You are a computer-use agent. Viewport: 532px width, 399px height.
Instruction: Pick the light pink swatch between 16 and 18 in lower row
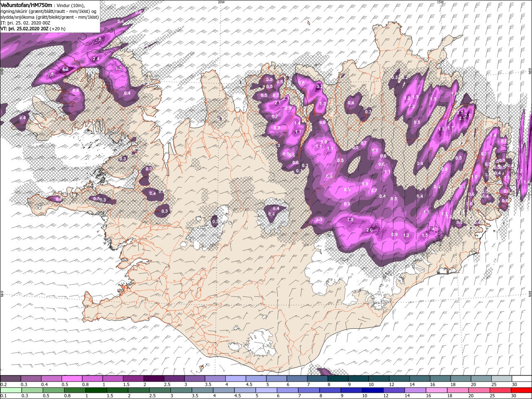(436, 390)
